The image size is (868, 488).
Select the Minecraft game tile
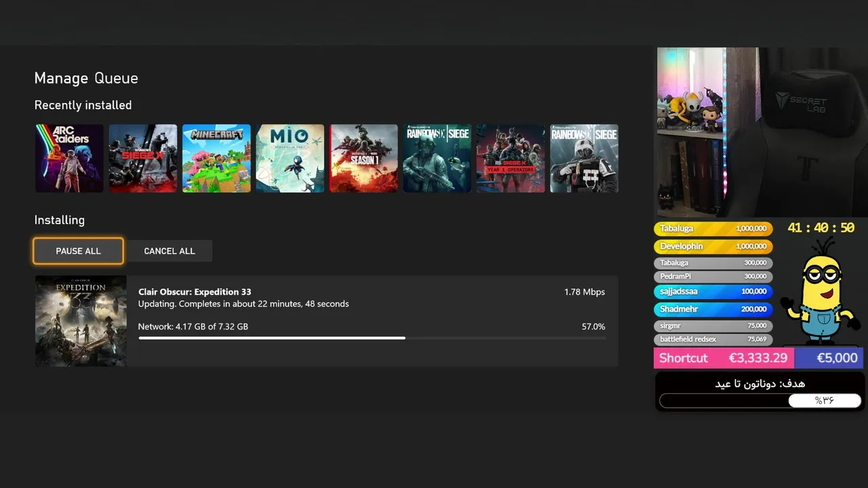(x=216, y=158)
